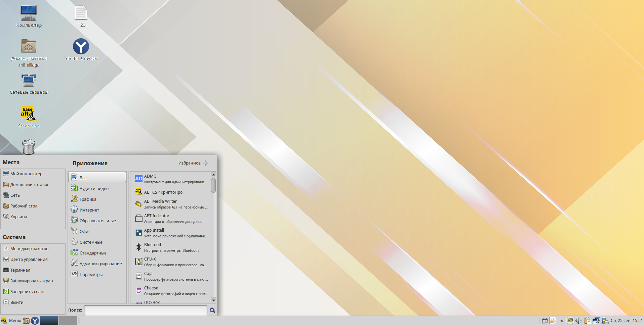
Task: Open the calendar via clock Ср, 25 сен
Action: click(x=627, y=321)
